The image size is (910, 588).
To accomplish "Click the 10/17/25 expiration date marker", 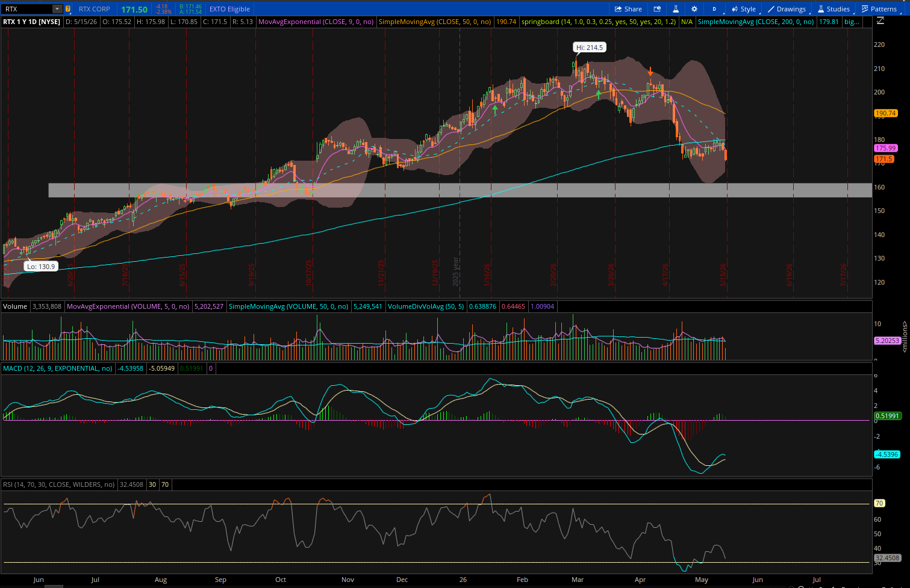I will point(309,273).
